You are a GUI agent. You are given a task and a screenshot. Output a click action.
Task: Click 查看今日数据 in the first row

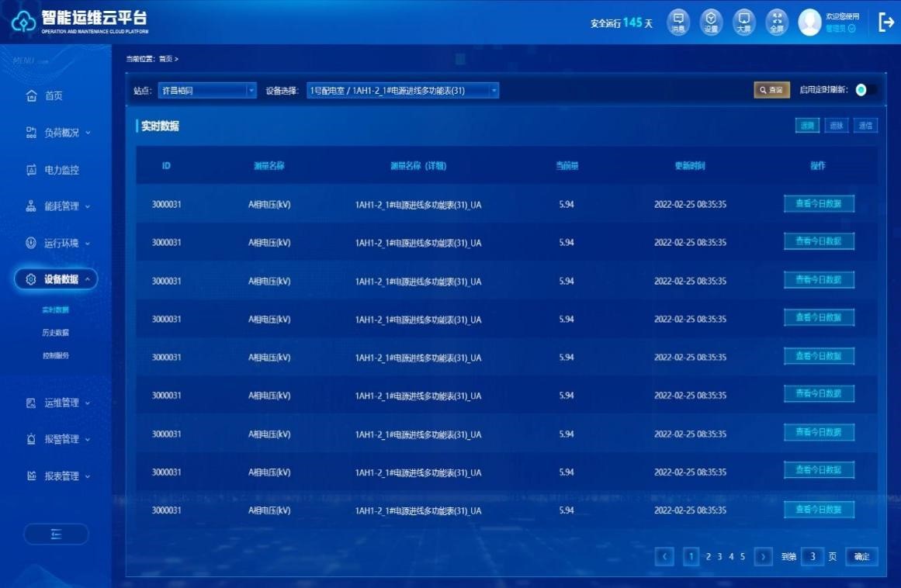[819, 204]
